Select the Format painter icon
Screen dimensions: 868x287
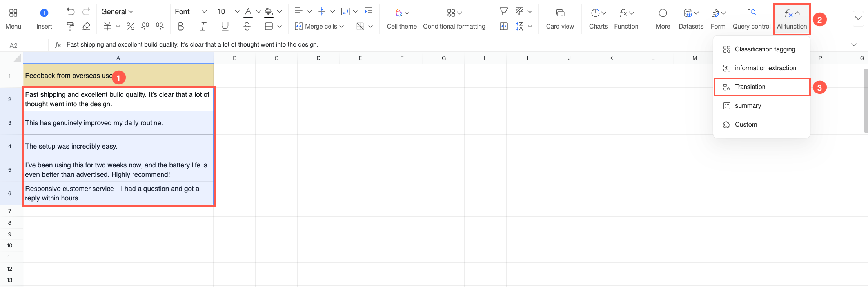[71, 26]
